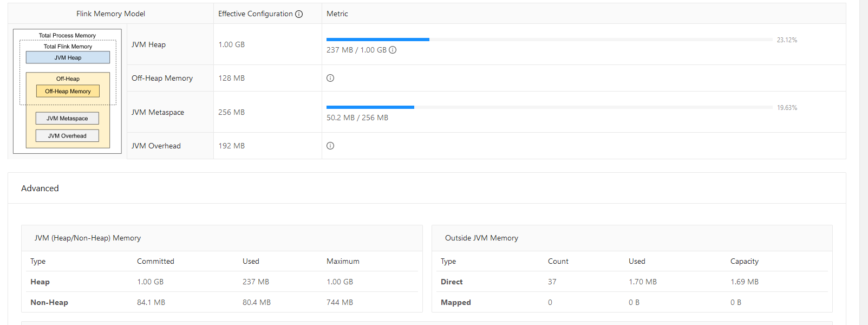
Task: Click info icon in Off-Heap Memory metric cell
Action: point(330,78)
